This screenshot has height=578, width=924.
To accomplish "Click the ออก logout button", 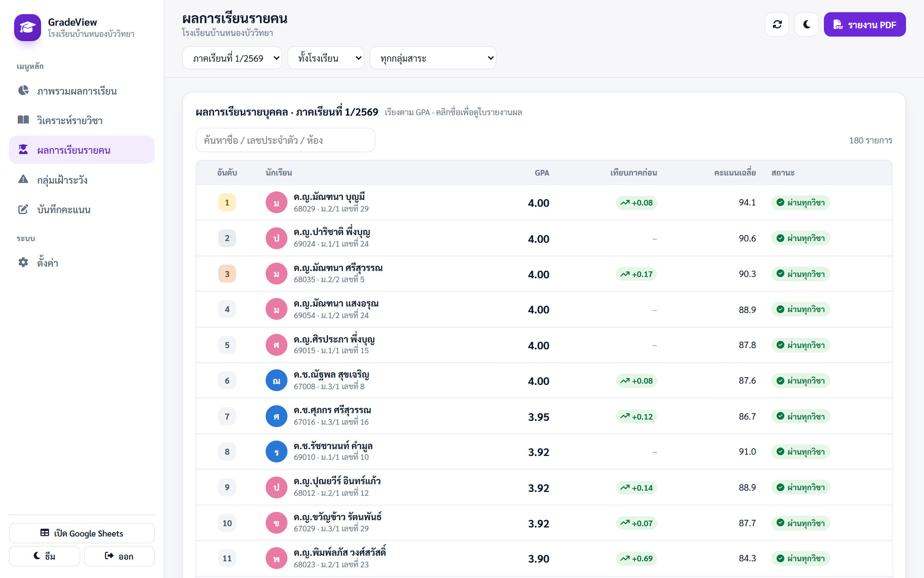I will tap(119, 556).
